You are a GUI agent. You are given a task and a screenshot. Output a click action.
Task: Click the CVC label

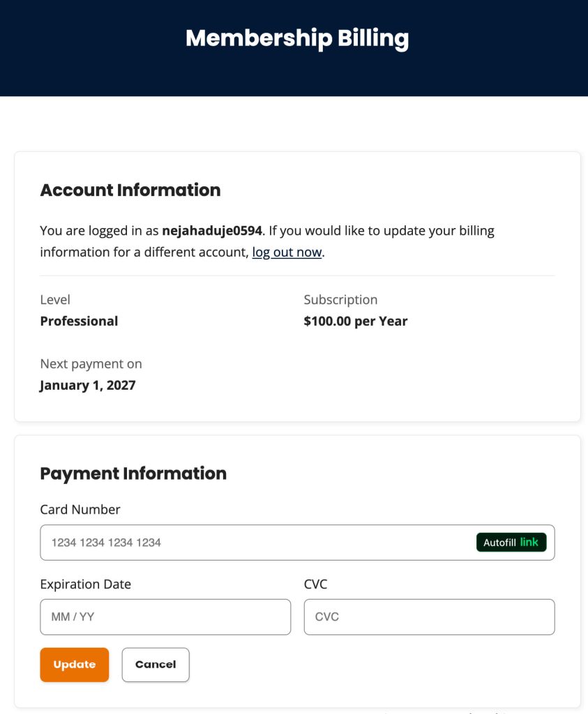point(315,584)
